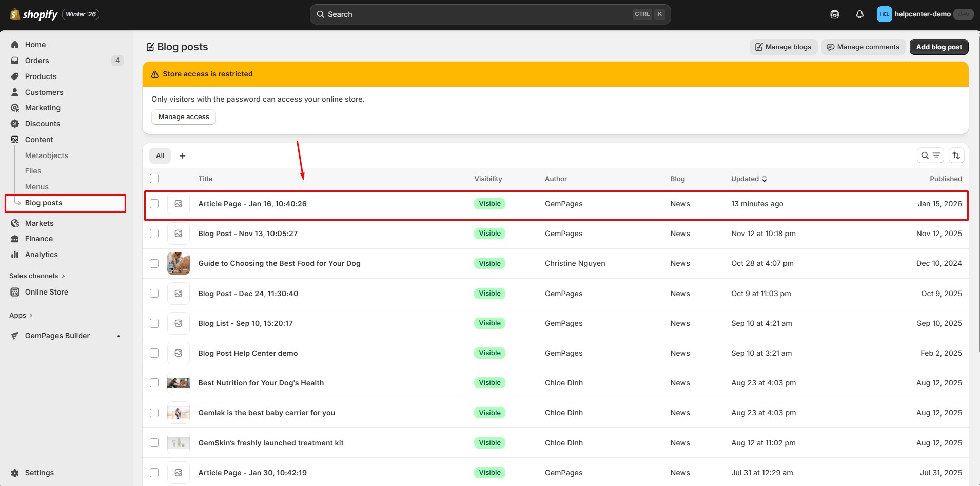Open Metaobjects under Content menu
The width and height of the screenshot is (980, 486).
46,155
